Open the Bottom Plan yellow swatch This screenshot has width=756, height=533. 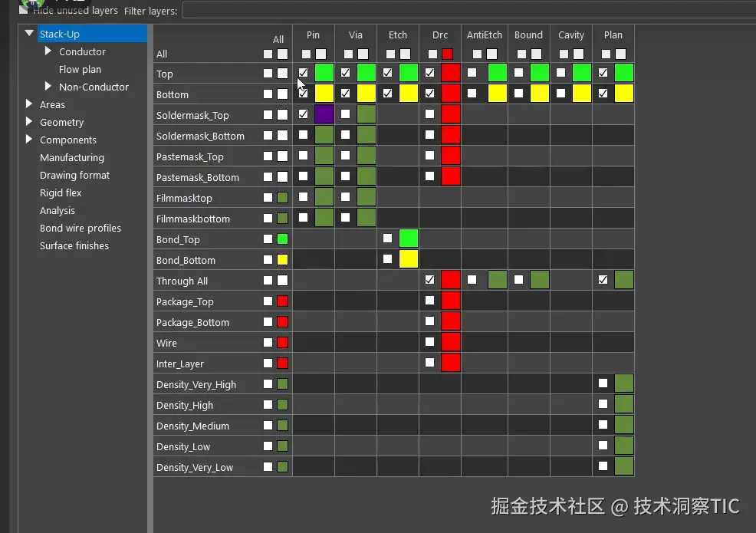tap(624, 94)
